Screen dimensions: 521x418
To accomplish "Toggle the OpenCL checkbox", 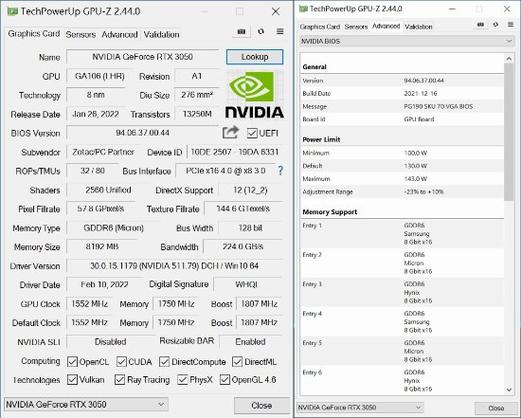I will tap(72, 362).
